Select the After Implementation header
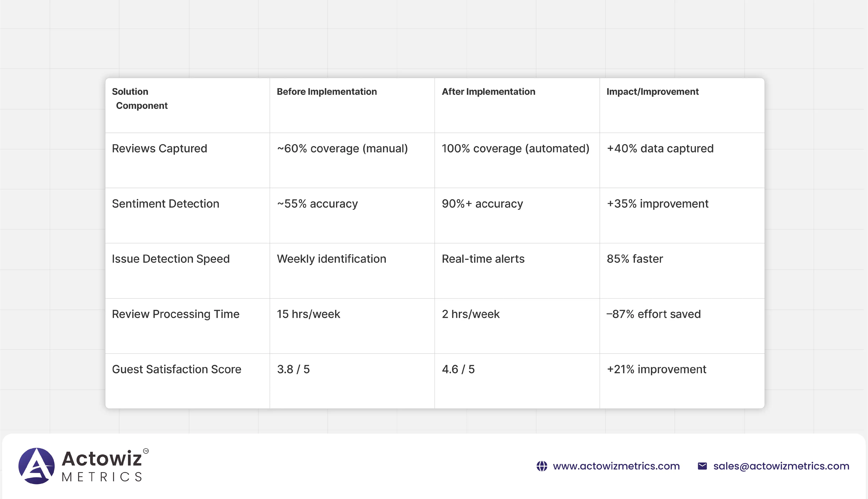 coord(488,92)
